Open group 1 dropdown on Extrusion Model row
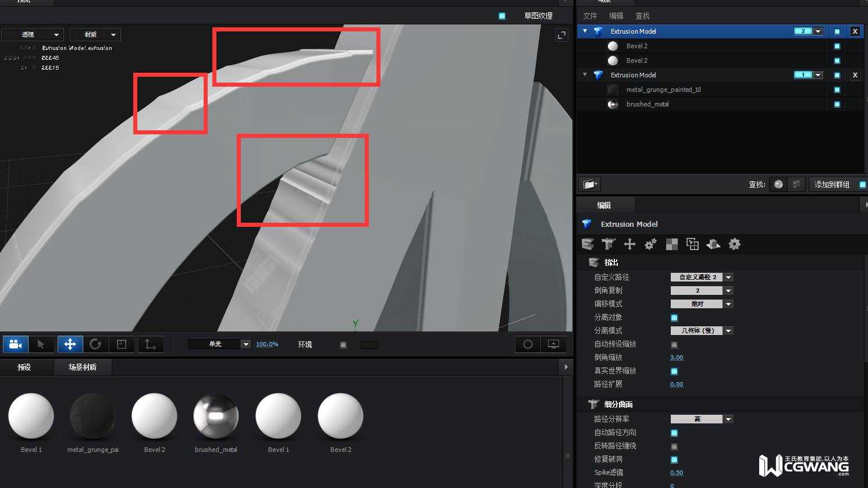The height and width of the screenshot is (488, 868). [818, 75]
